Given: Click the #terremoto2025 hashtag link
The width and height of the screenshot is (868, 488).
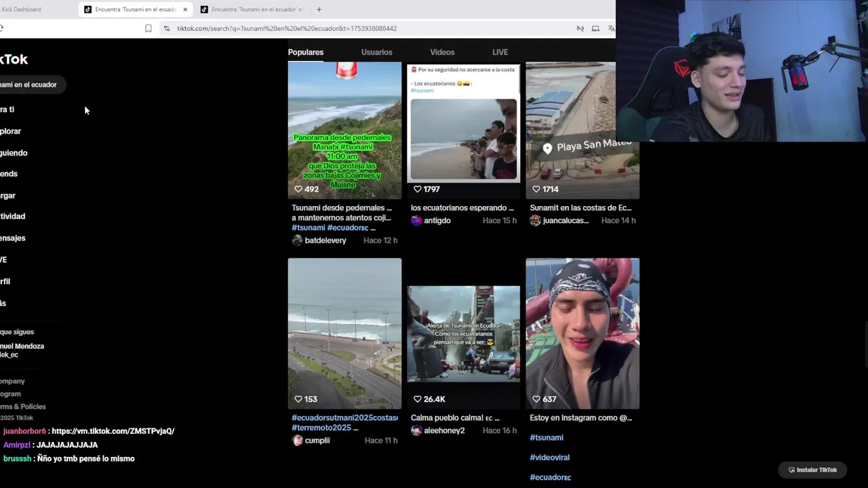Looking at the screenshot, I should click(x=321, y=428).
